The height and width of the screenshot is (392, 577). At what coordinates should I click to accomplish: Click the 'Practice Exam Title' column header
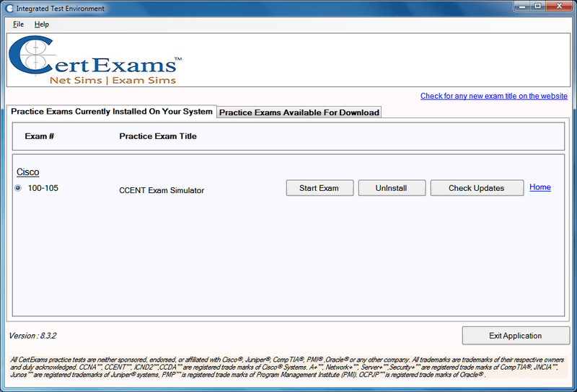click(x=158, y=136)
